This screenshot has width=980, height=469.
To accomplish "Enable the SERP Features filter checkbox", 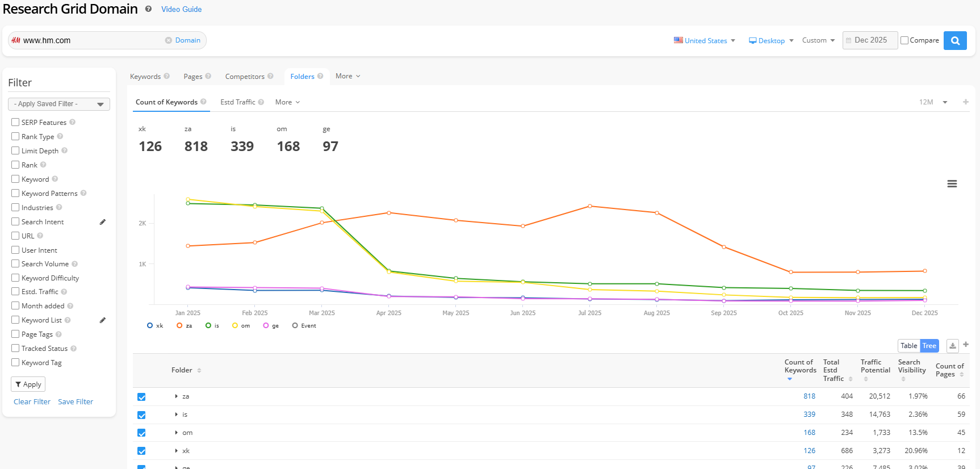I will 15,122.
